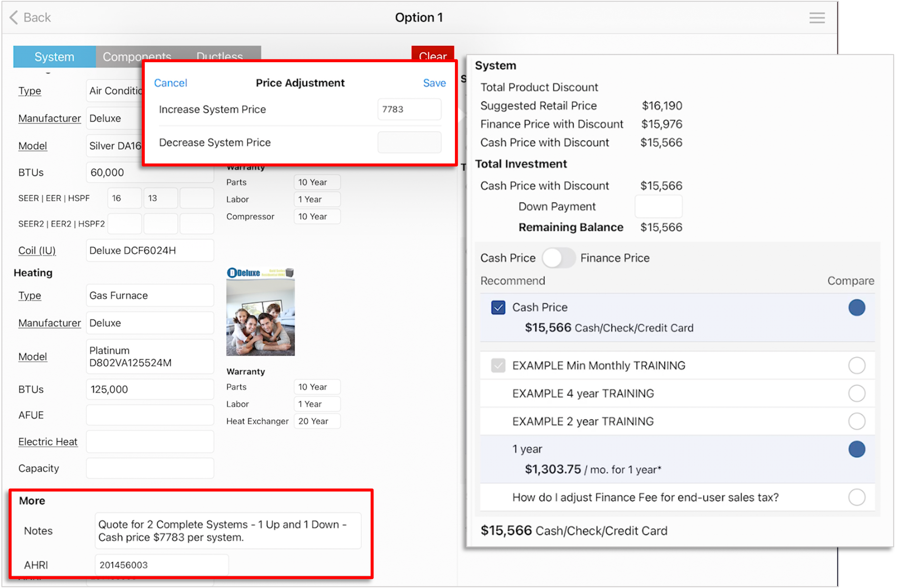This screenshot has height=588, width=897.
Task: Click the Decrease System Price field
Action: (x=409, y=142)
